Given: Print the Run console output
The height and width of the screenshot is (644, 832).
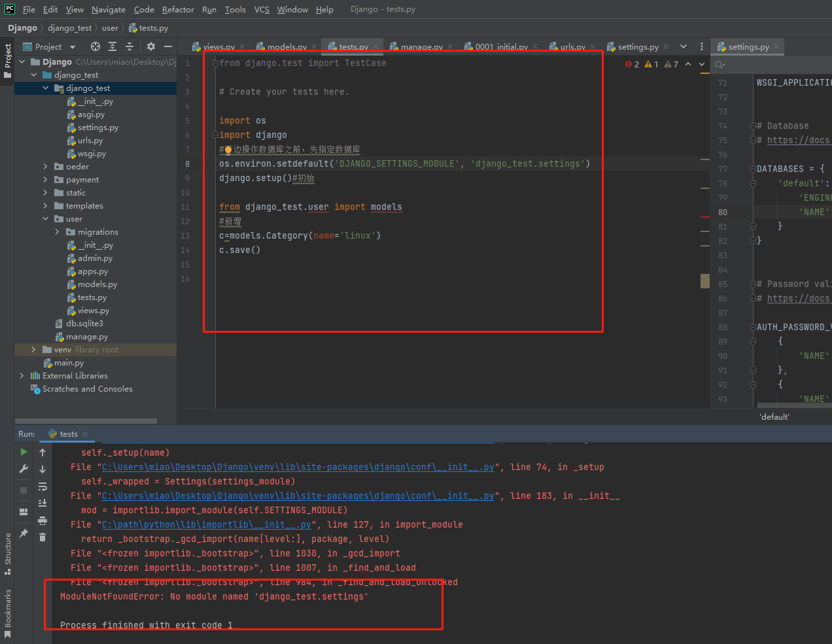Looking at the screenshot, I should pos(43,520).
